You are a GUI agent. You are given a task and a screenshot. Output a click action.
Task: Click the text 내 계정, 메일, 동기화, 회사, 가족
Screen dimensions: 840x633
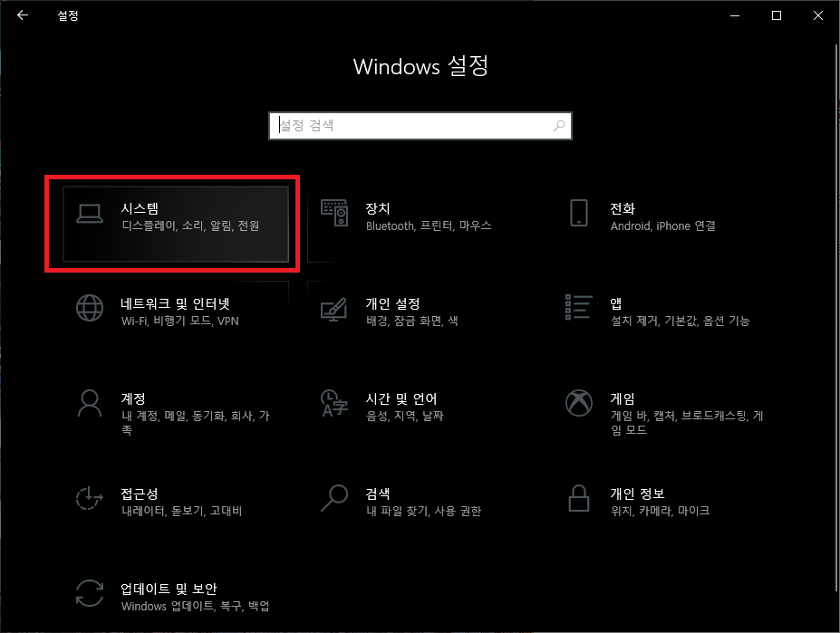[x=196, y=423]
